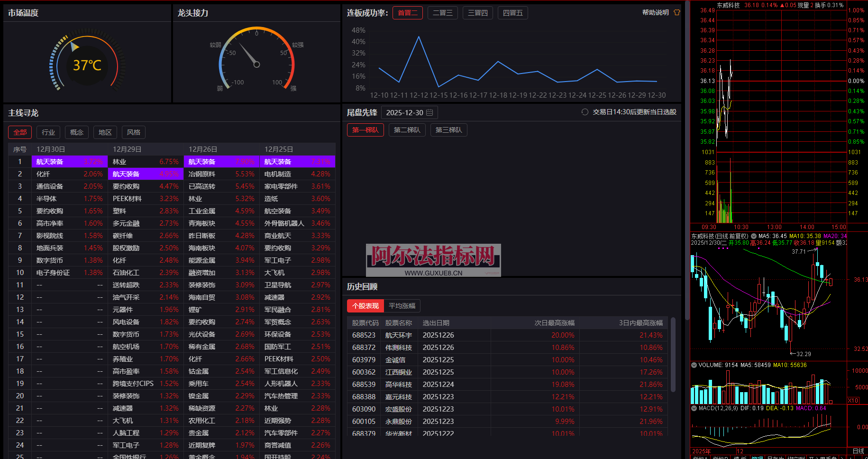
Task: Click the 风格 filter button in 主线寻龙
Action: (133, 132)
